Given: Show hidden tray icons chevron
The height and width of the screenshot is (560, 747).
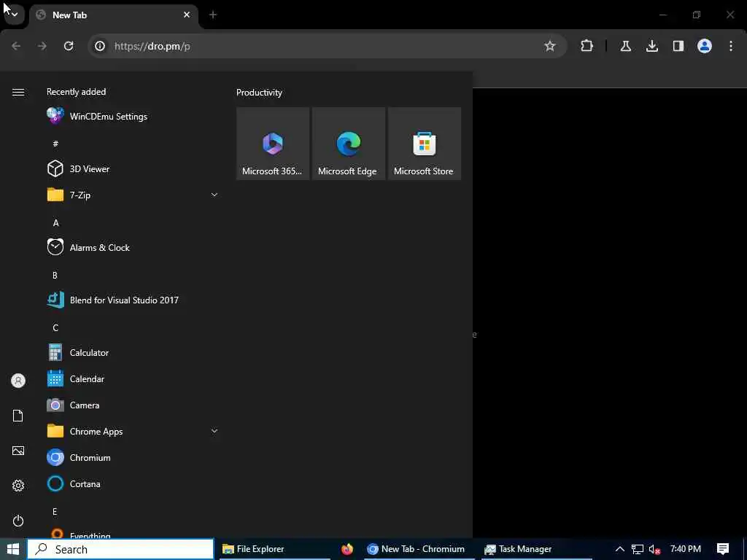Looking at the screenshot, I should tap(620, 549).
